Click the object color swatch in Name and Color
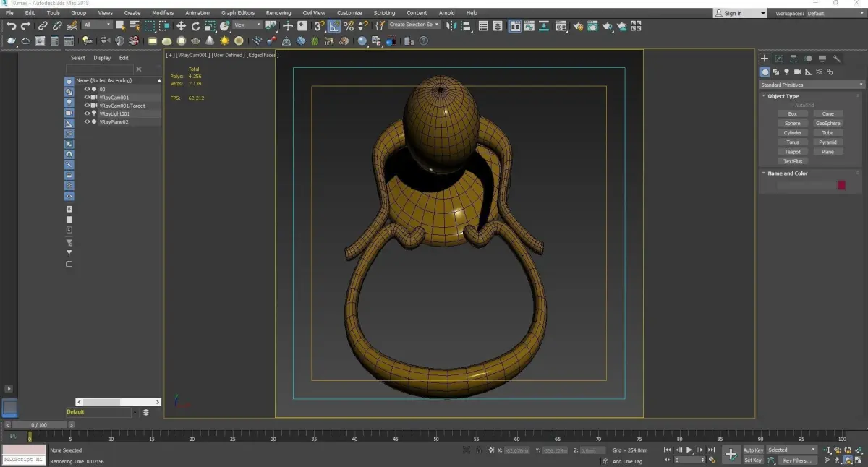Screen dimensions: 868x467 [841, 186]
